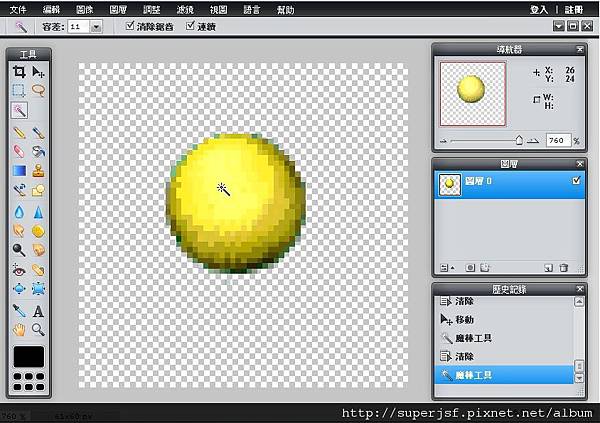600x423 pixels.
Task: Pick the Gradient tool
Action: (19, 171)
